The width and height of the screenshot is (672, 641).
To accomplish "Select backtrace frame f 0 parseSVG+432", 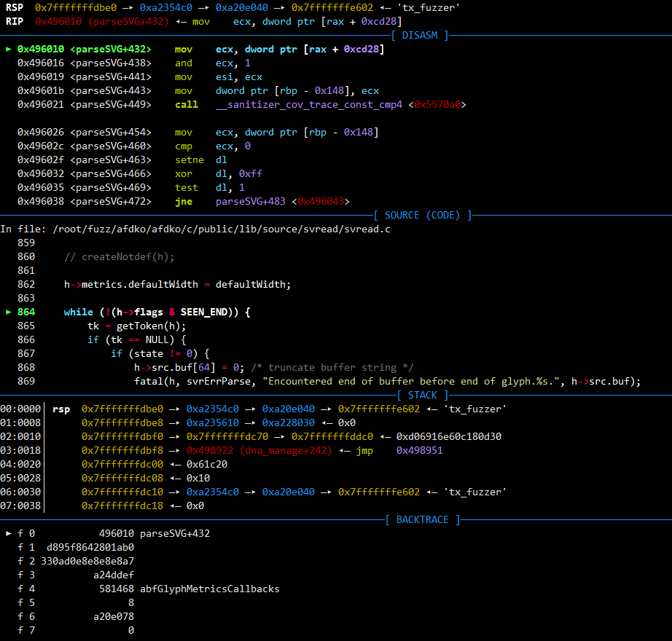I will [x=114, y=533].
